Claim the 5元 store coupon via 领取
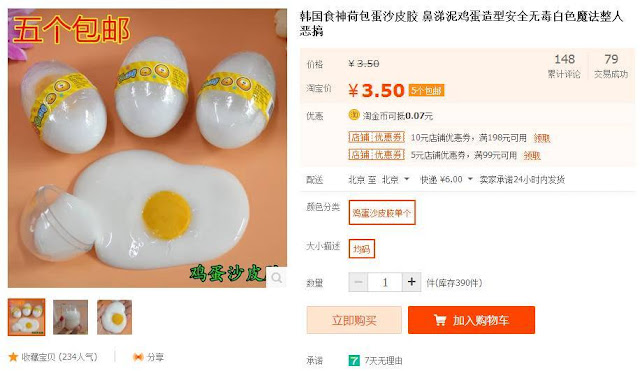 532,156
